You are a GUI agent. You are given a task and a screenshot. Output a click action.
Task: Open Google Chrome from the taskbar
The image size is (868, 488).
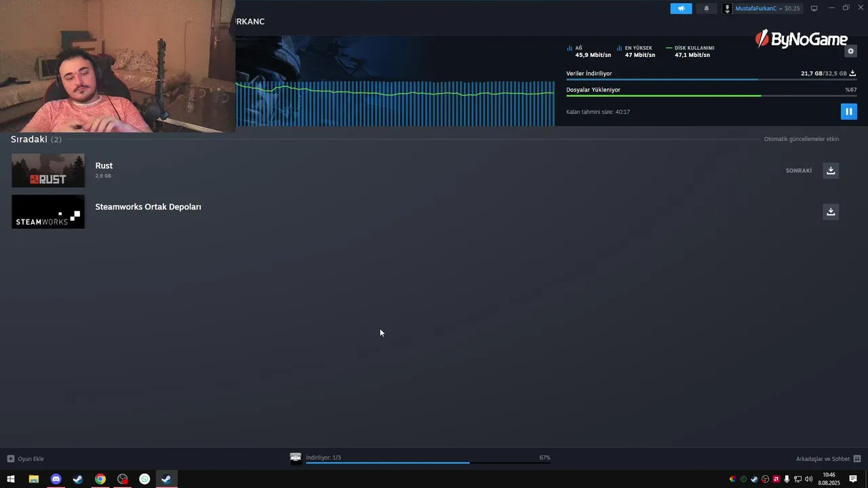pos(100,479)
